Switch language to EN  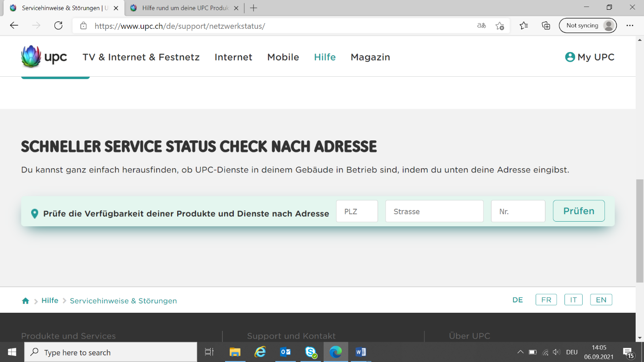601,300
